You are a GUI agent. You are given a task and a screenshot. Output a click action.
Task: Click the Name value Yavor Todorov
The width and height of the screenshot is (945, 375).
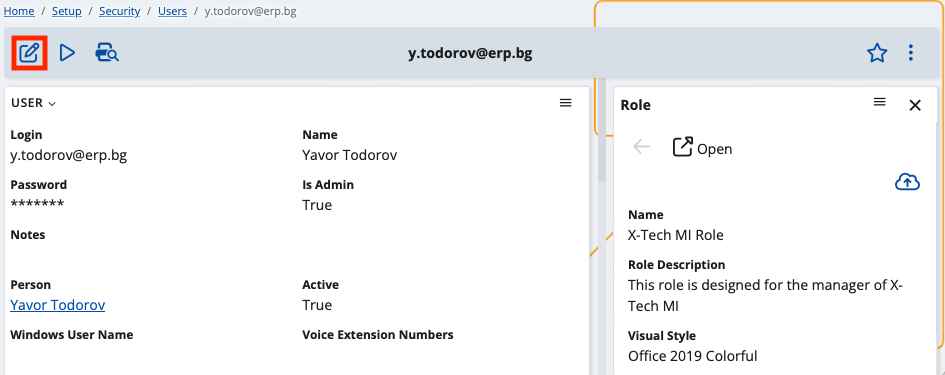[350, 156]
